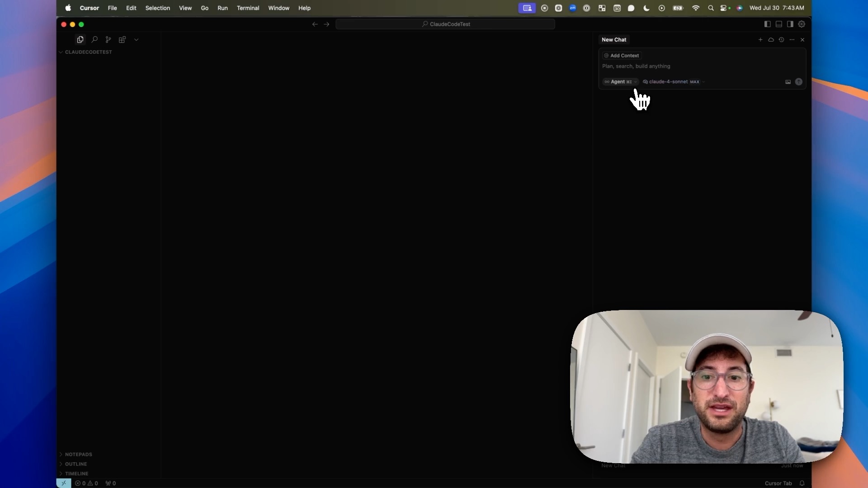The height and width of the screenshot is (488, 868).
Task: Click the Add Context button
Action: click(622, 56)
